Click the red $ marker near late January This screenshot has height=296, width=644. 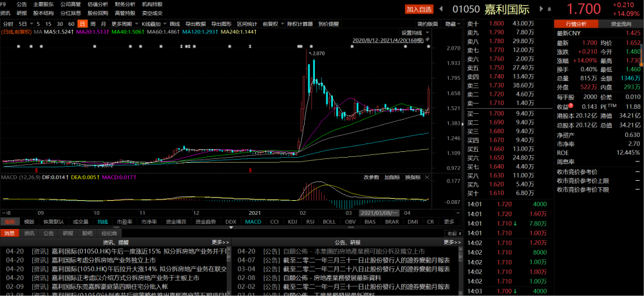point(250,169)
